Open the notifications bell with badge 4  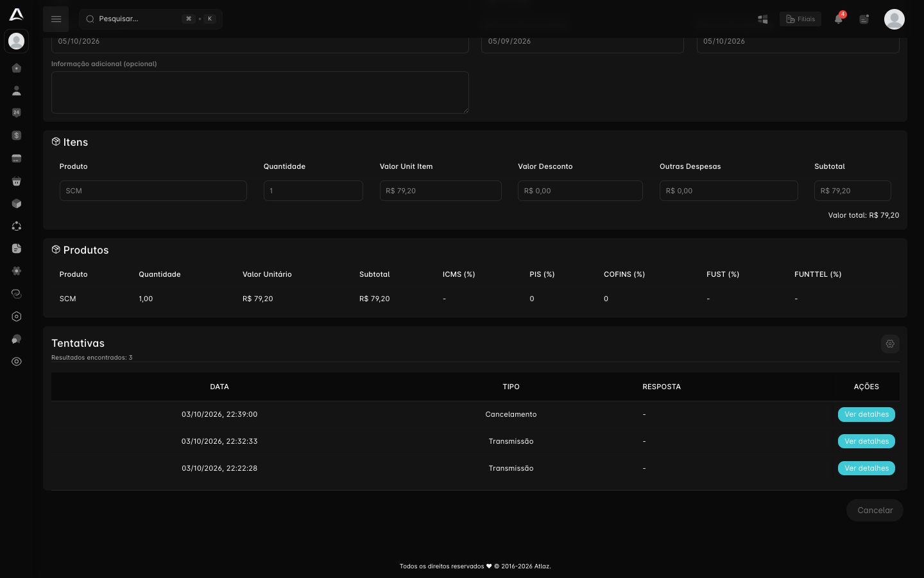[839, 19]
